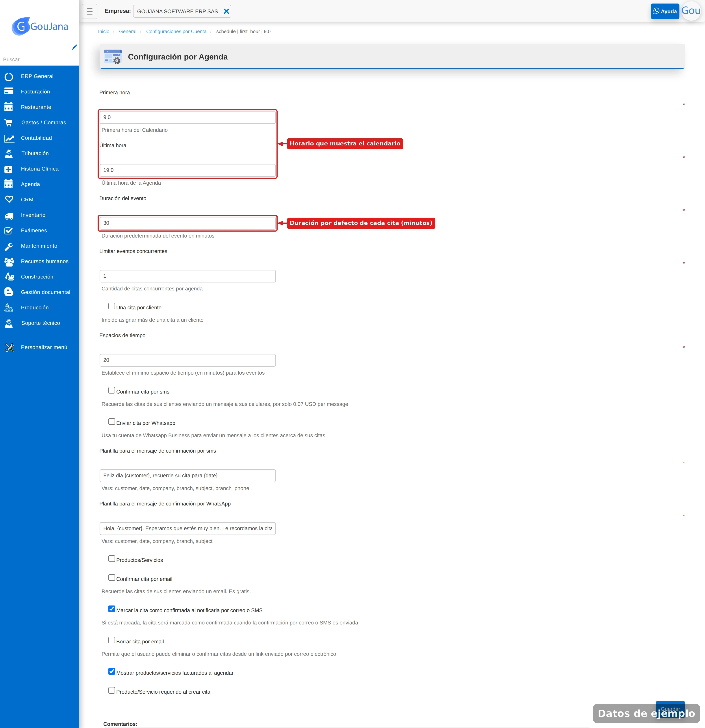Click the Duración del evento field
705x728 pixels.
tap(187, 223)
